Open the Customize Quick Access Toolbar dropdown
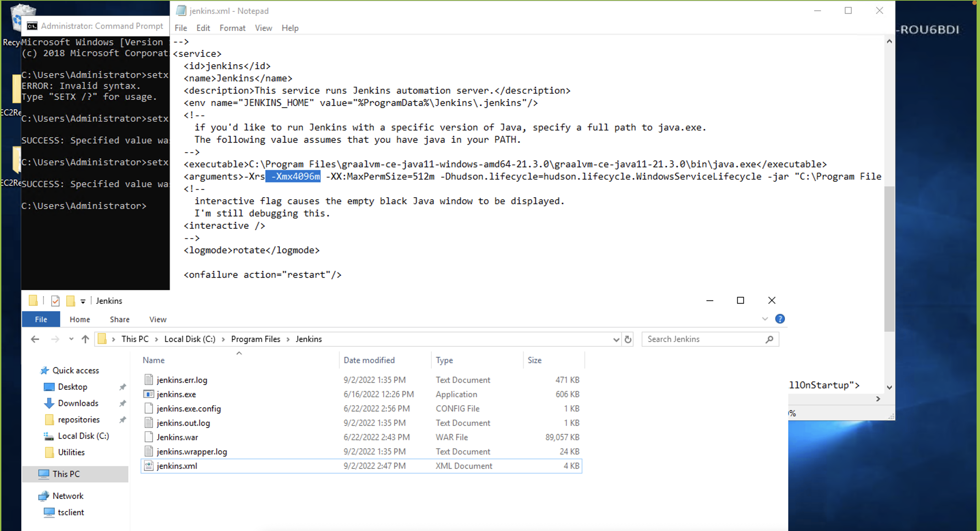 pyautogui.click(x=83, y=301)
